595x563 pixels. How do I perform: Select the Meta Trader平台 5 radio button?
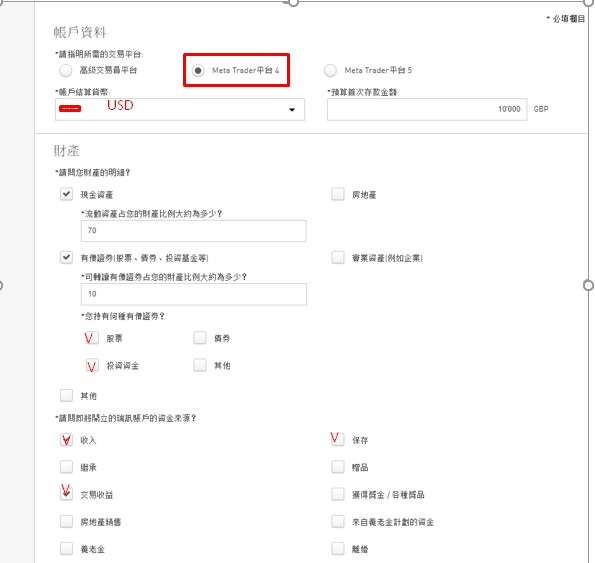(x=330, y=71)
